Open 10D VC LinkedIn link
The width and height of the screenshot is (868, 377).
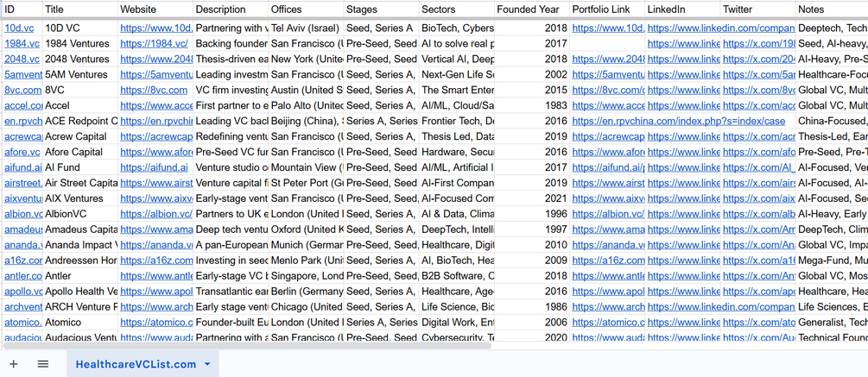719,28
